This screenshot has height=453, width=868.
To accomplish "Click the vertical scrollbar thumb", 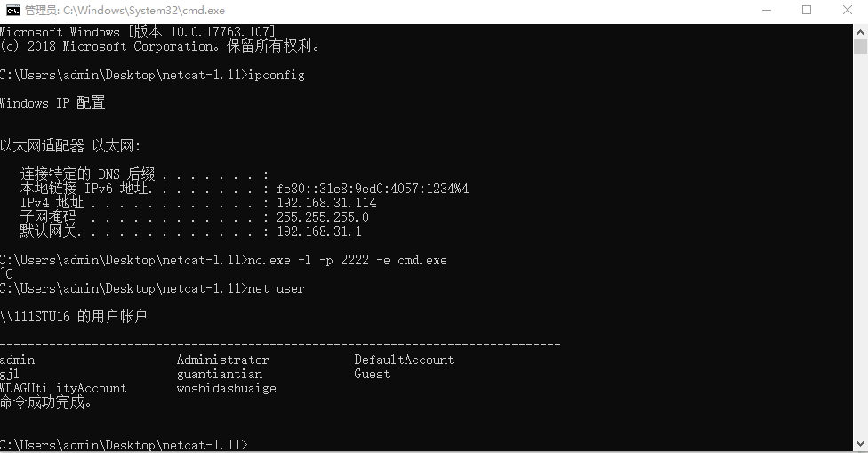I will tap(860, 47).
